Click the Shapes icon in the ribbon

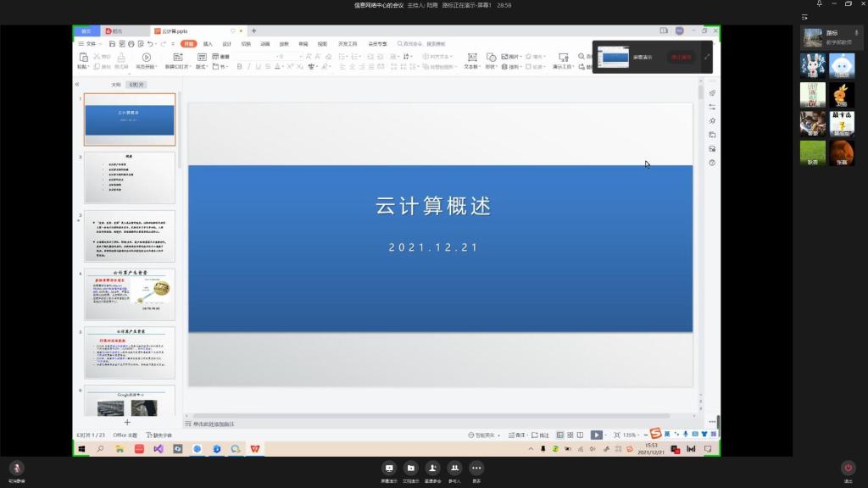491,58
